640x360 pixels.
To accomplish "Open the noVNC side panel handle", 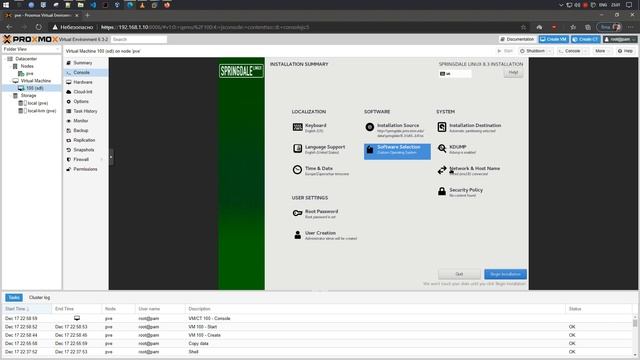I will coord(111,157).
